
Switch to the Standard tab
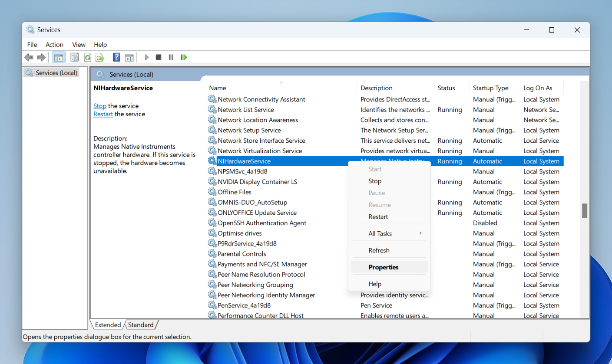pyautogui.click(x=141, y=325)
